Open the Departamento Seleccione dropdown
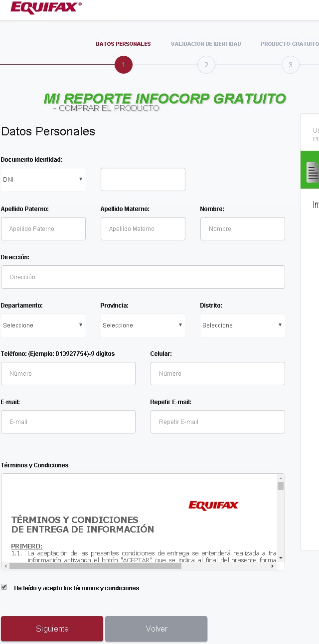 click(x=43, y=325)
